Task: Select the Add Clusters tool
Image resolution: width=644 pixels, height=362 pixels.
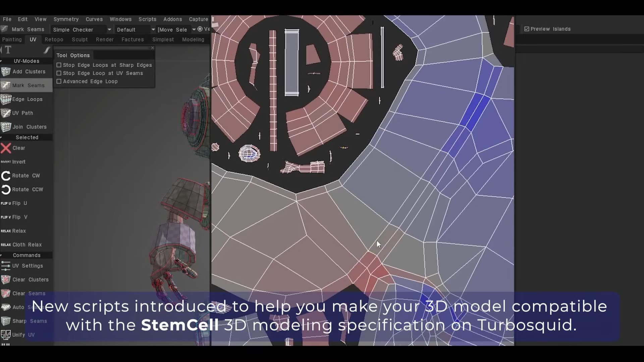Action: (29, 71)
